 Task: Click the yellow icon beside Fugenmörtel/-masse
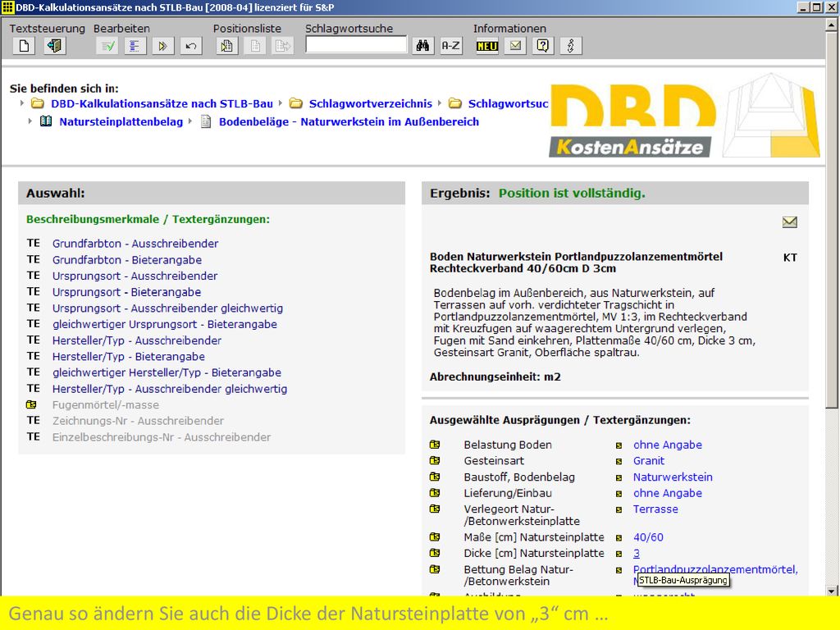tap(32, 404)
